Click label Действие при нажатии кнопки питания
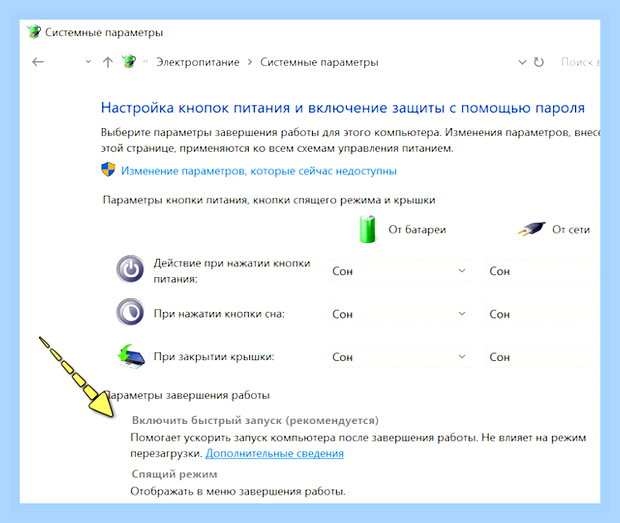Image resolution: width=620 pixels, height=523 pixels. tap(232, 271)
